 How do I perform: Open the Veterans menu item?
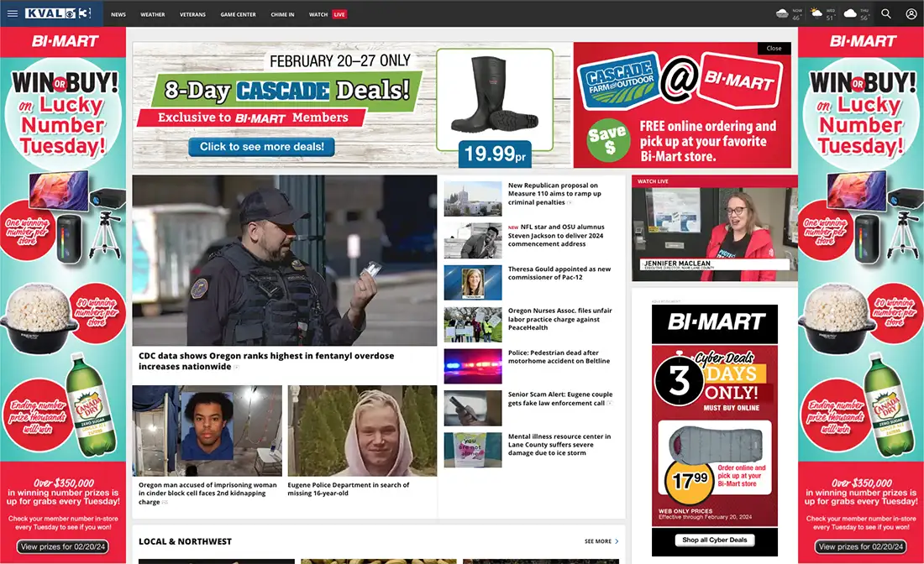coord(192,14)
